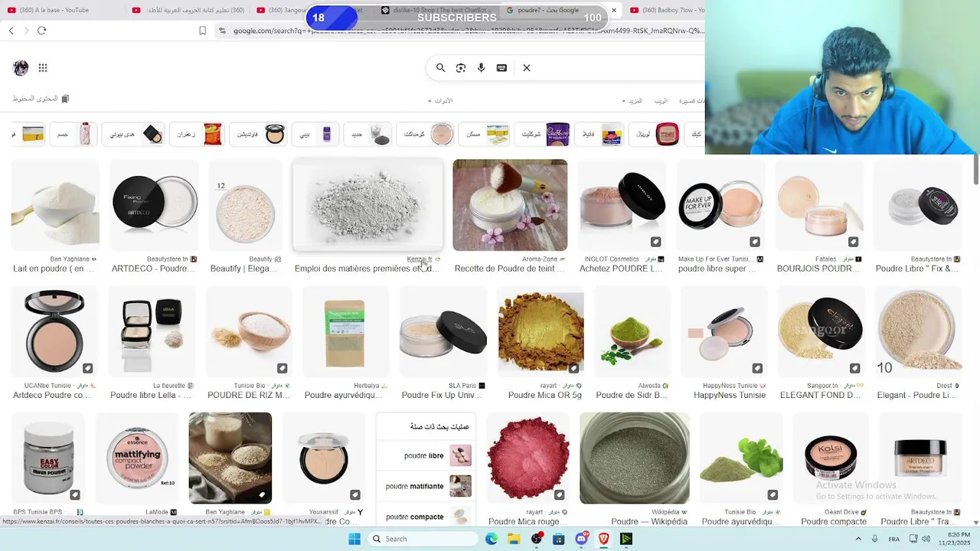The height and width of the screenshot is (551, 980).
Task: Open 'Poudre de Sidr' Alwosta image
Action: tap(632, 331)
